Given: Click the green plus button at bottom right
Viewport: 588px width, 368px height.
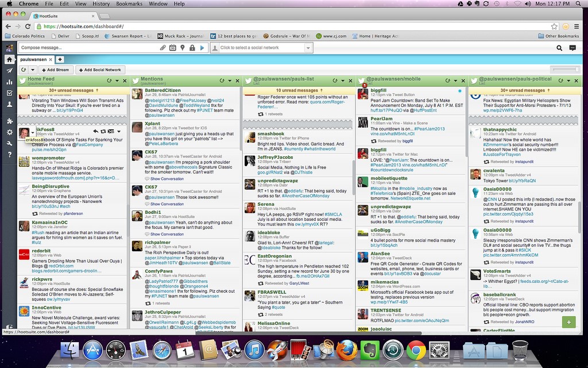Looking at the screenshot, I should tap(569, 322).
